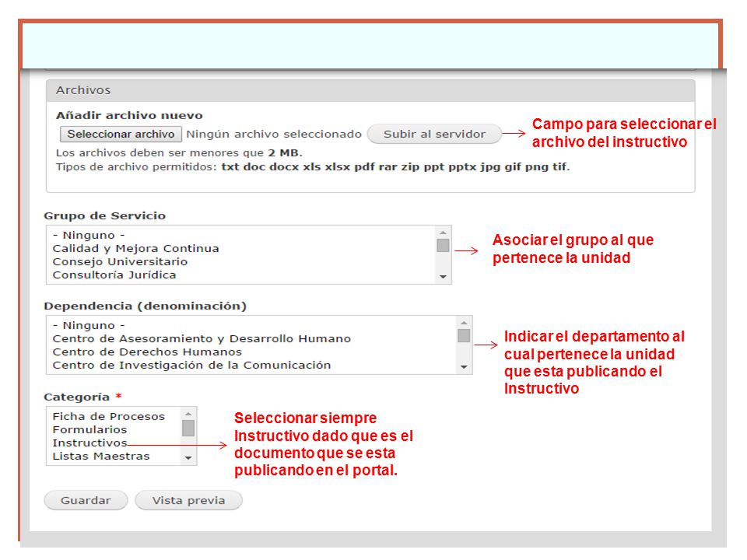Click Categoría list scrollbar thumb
Screen dimensions: 747x560
188,428
